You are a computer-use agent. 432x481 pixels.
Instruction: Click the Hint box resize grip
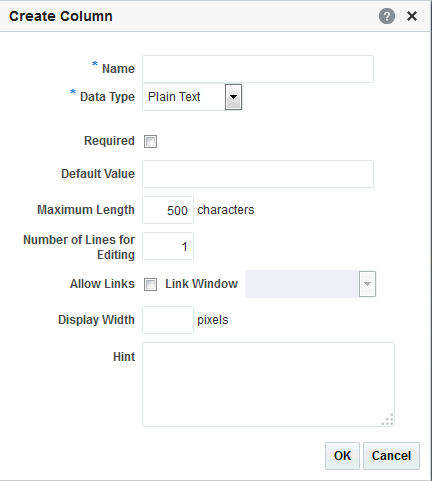pyautogui.click(x=388, y=419)
